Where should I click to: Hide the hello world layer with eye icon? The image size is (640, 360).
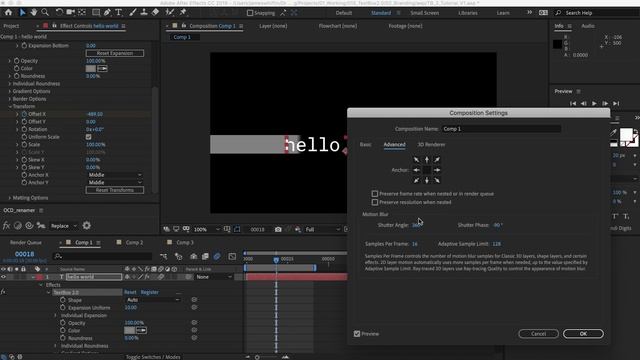click(4, 277)
